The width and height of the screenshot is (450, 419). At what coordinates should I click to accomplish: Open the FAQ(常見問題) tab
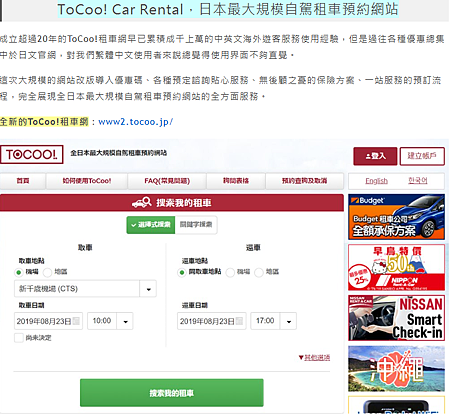167,181
